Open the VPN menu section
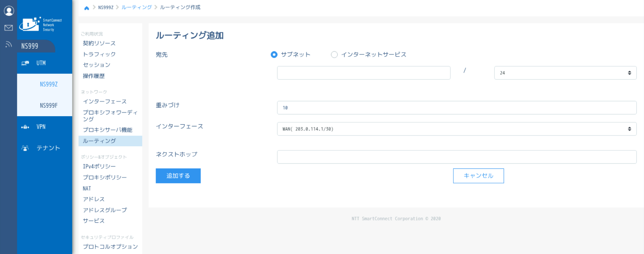Screen dimensions: 644x254 45,127
